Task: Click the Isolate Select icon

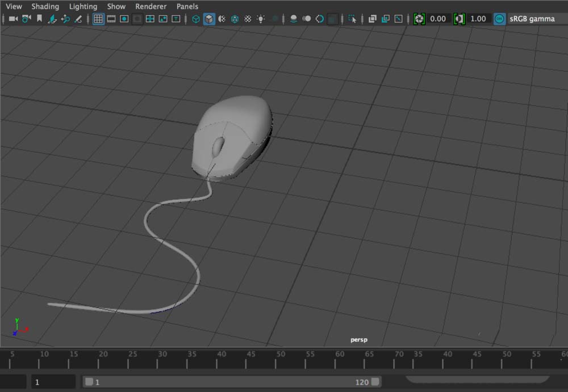Action: [353, 19]
